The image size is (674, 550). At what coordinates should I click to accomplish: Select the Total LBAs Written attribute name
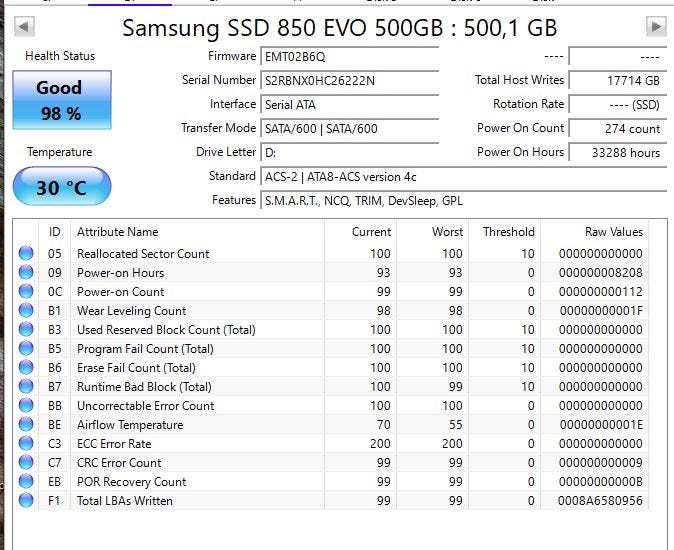tap(125, 501)
